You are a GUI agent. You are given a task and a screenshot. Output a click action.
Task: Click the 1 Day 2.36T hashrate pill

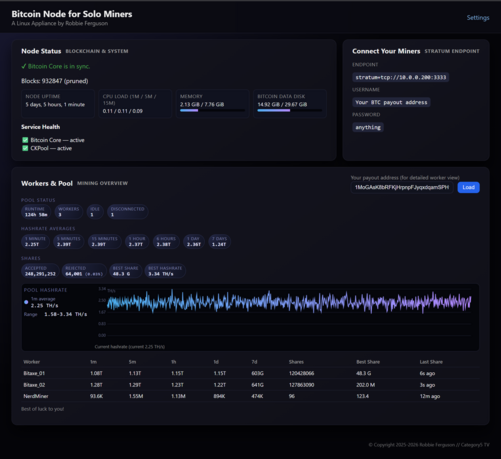[193, 241]
